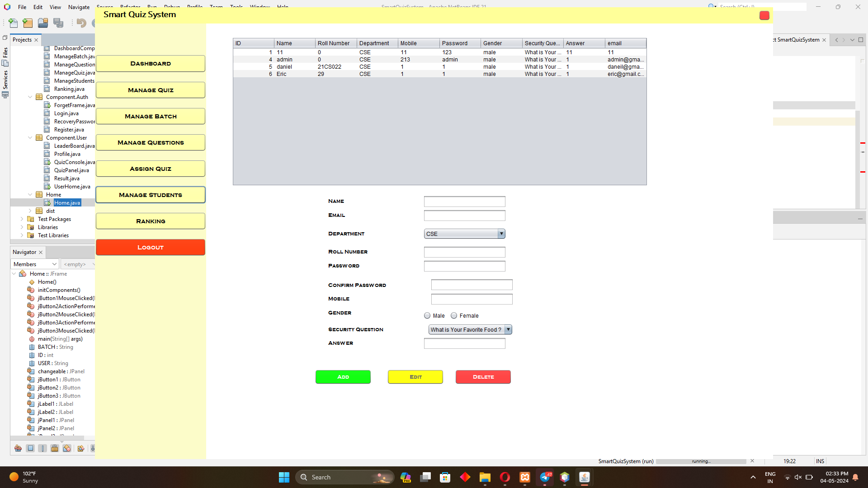This screenshot has height=488, width=868.
Task: Select the Female gender radio button
Action: (454, 316)
